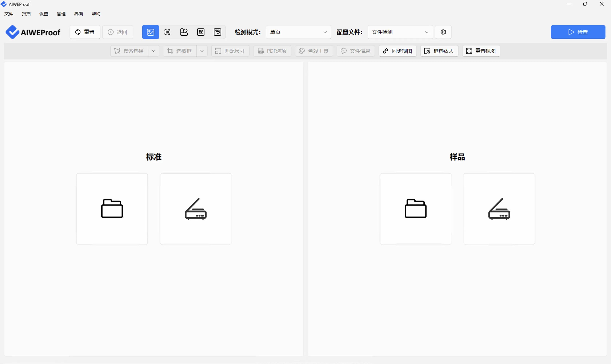This screenshot has width=611, height=364.
Task: Open a file for the 样品 panel
Action: click(x=416, y=209)
